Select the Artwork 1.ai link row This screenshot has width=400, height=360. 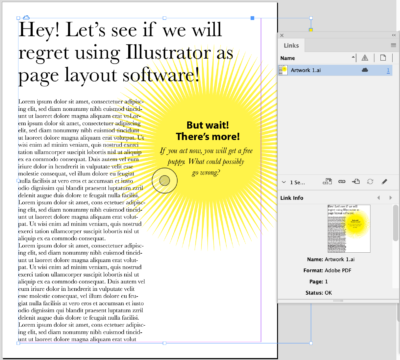click(x=336, y=70)
